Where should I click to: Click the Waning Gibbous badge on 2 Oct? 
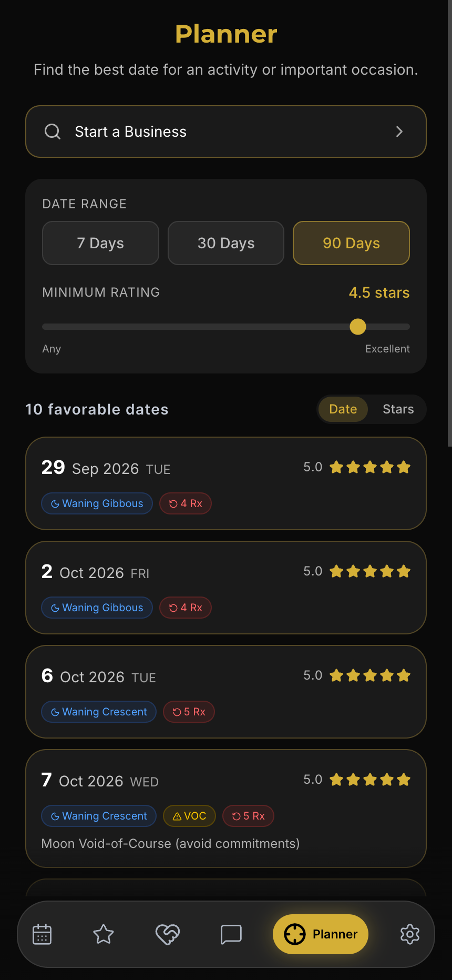tap(97, 608)
